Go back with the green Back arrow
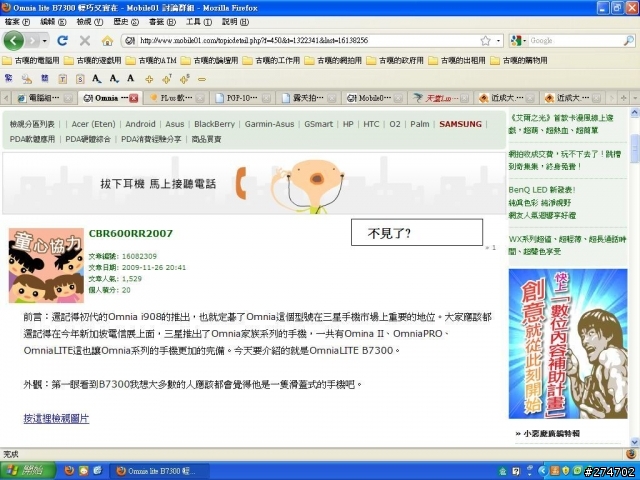This screenshot has width=640, height=480. 13,40
